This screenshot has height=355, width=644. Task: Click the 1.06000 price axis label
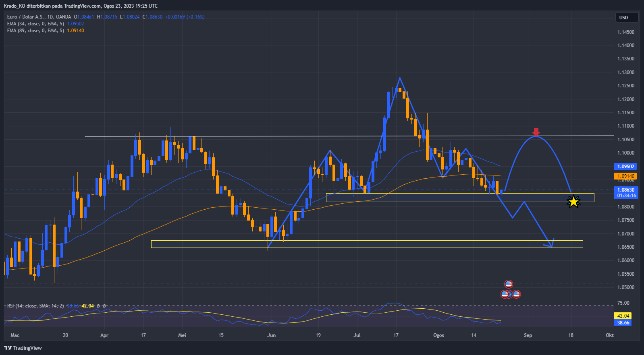[x=626, y=260]
